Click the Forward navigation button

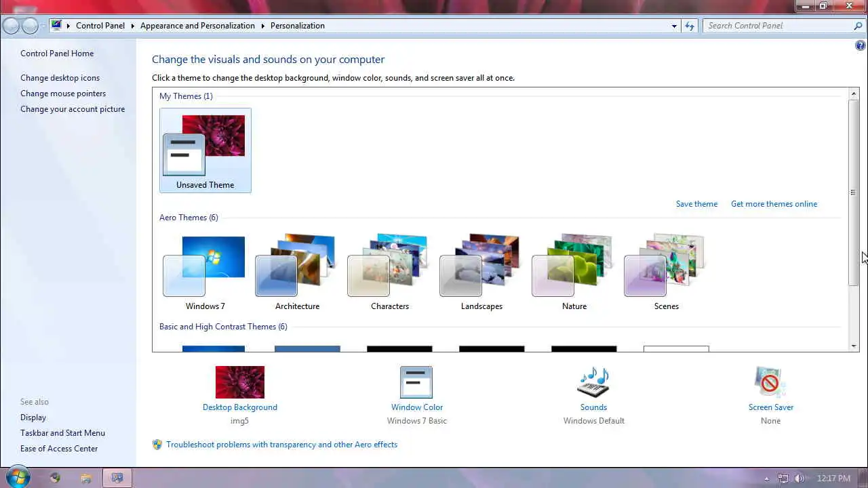click(x=30, y=26)
